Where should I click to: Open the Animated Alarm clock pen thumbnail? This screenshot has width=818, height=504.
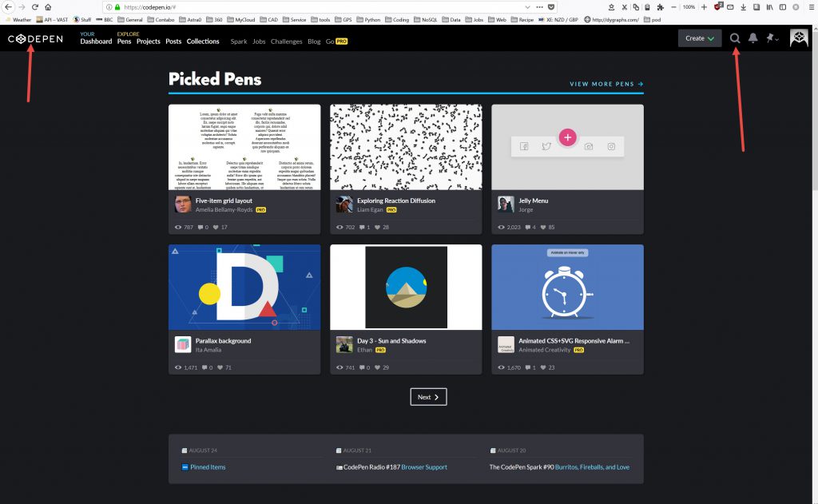point(567,287)
